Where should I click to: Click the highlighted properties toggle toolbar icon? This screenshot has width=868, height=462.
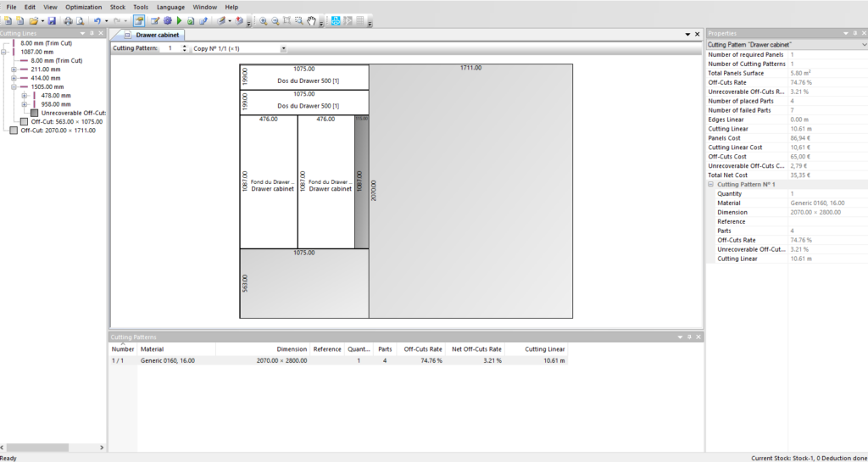tap(139, 21)
